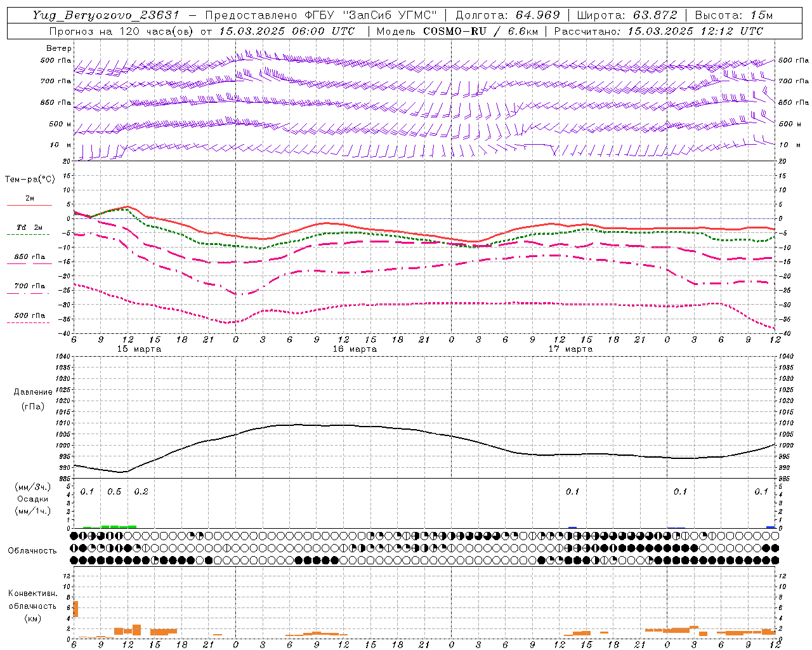Click the 0.2 precipitation amount value
The width and height of the screenshot is (812, 650).
tap(141, 492)
